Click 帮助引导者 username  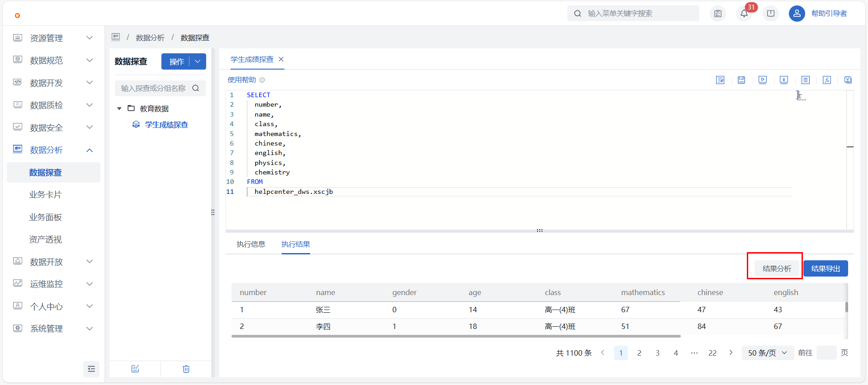829,14
